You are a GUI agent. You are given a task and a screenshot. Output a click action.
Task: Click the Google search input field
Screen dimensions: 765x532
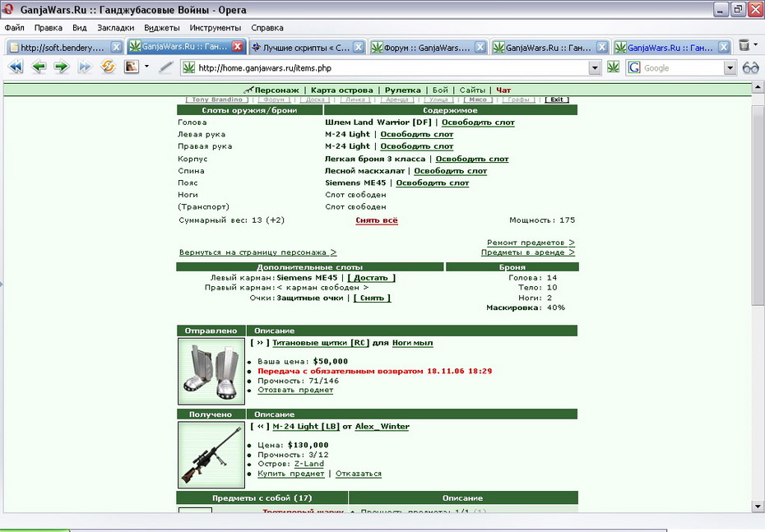click(x=682, y=68)
